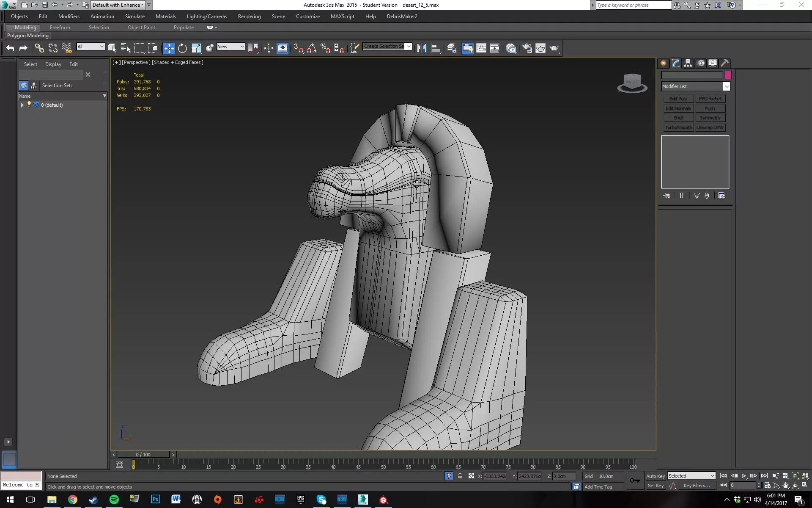Image resolution: width=812 pixels, height=508 pixels.
Task: Open the selection filter All dropdown
Action: (91, 47)
